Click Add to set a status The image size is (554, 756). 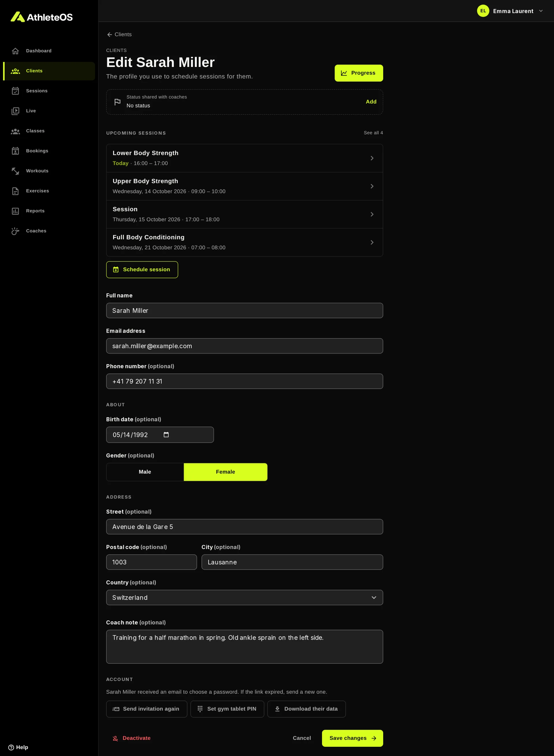click(x=371, y=102)
